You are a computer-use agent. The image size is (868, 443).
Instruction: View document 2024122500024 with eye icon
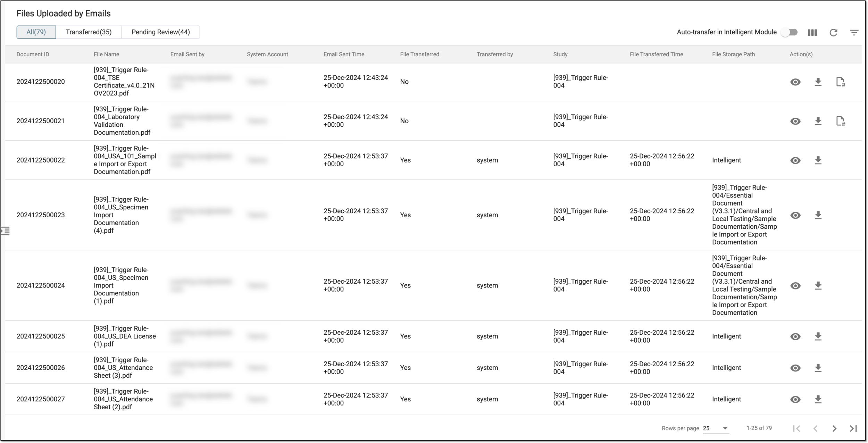795,286
